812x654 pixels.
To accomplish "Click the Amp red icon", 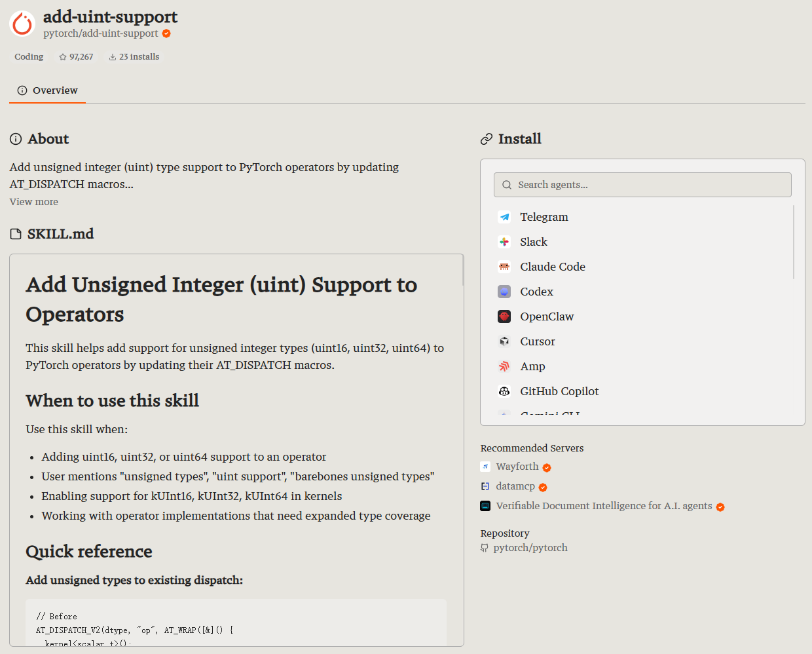I will click(x=504, y=366).
